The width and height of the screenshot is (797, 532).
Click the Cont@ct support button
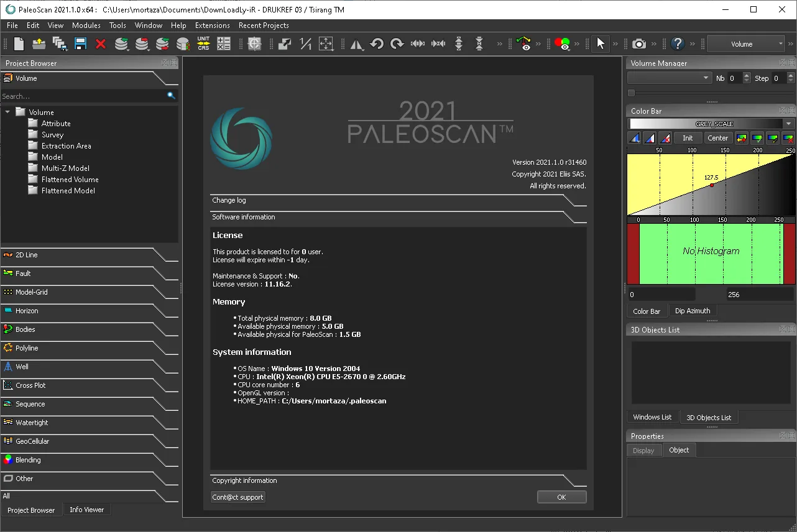[238, 497]
